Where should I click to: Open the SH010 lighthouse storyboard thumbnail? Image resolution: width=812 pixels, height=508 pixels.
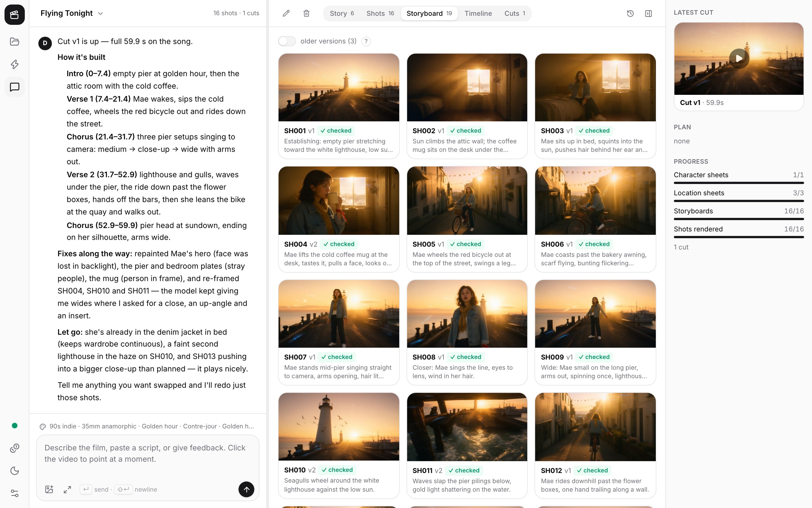339,427
